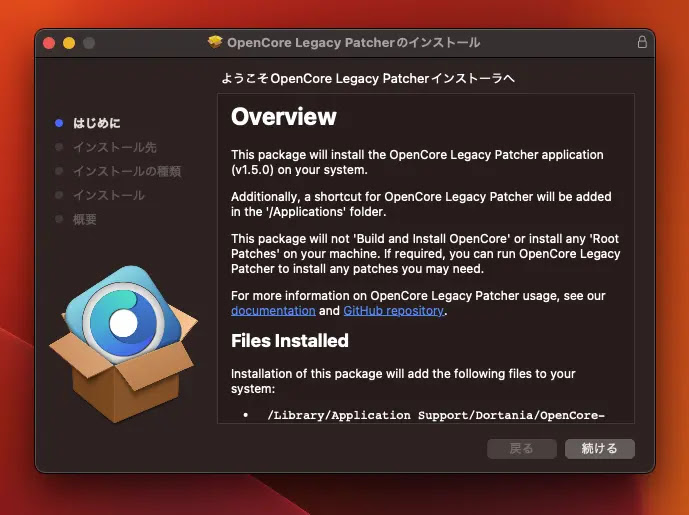Click the package icon in the window title
689x515 pixels.
(x=215, y=42)
